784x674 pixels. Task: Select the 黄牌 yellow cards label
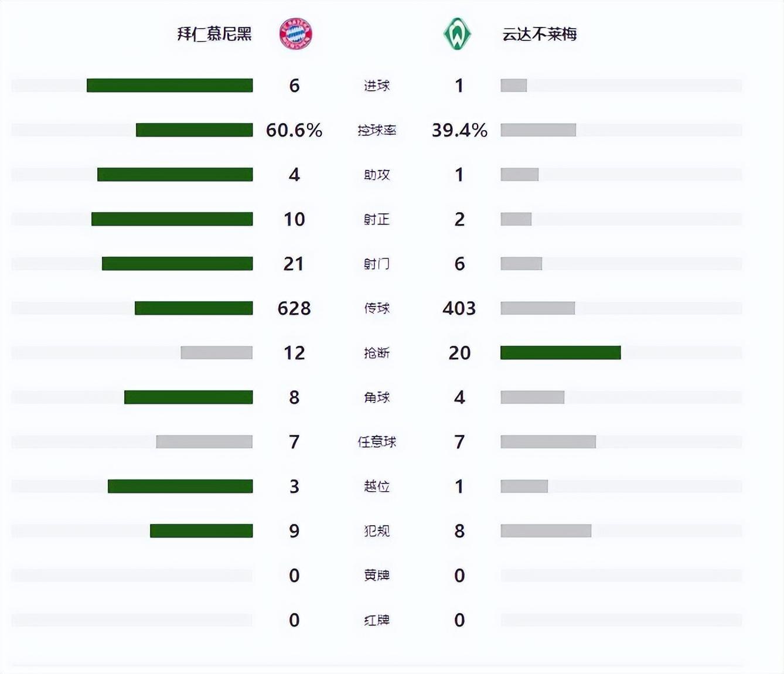377,576
